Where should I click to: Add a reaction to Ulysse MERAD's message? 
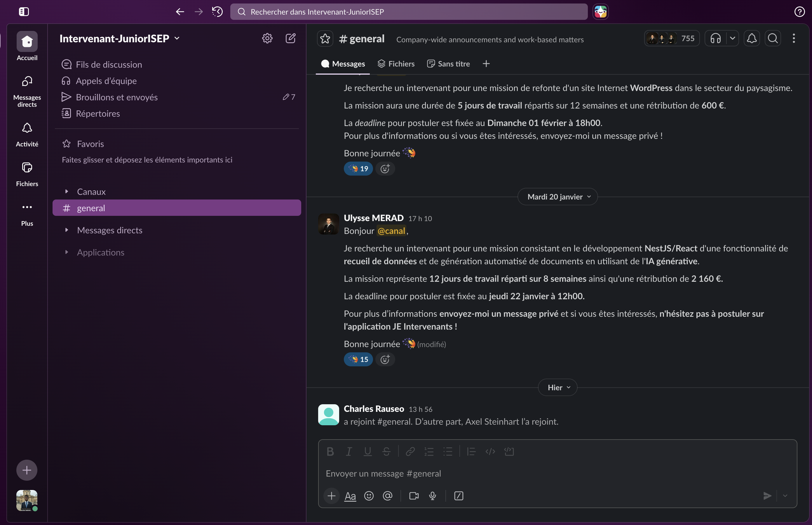point(385,359)
